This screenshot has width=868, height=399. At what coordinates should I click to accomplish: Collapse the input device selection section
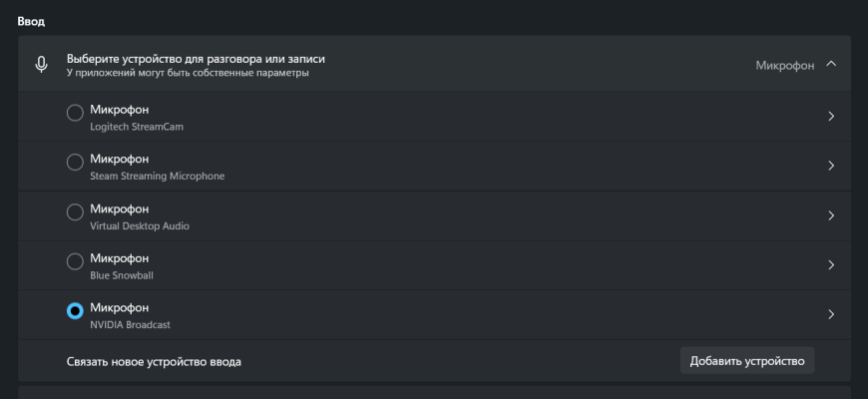(831, 65)
